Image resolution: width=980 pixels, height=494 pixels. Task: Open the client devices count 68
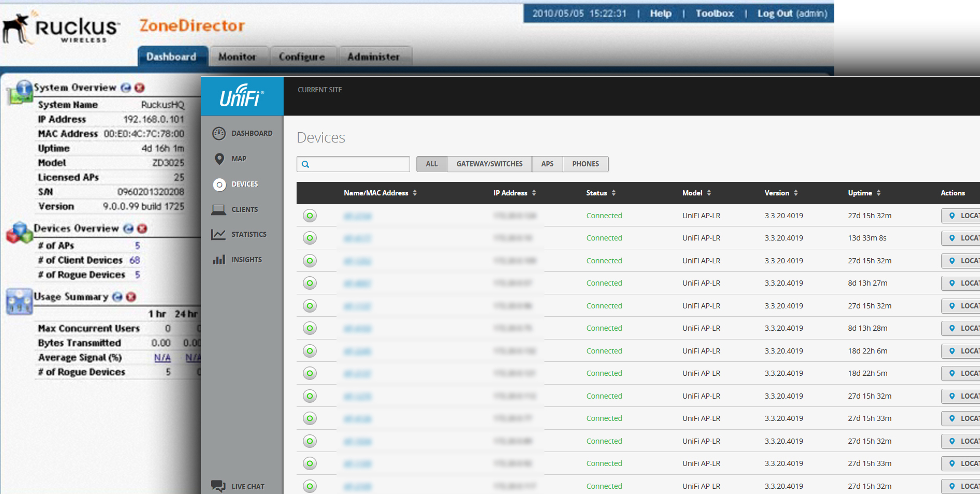[x=135, y=260]
